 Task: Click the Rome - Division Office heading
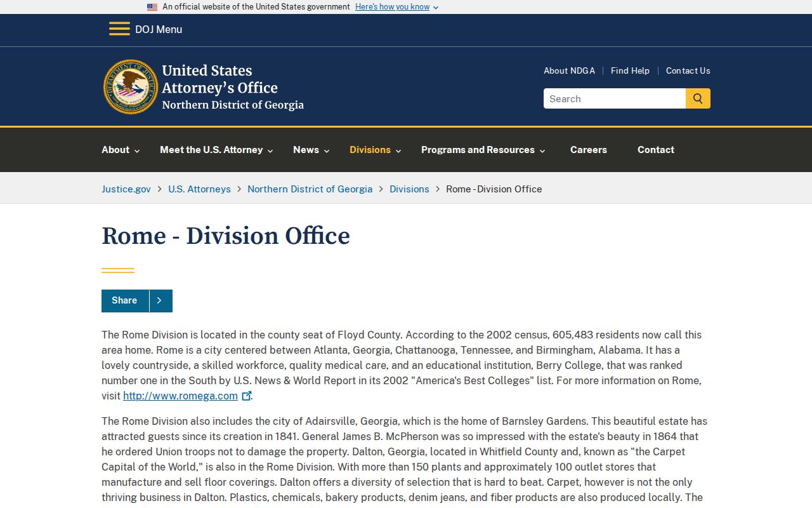click(x=226, y=236)
